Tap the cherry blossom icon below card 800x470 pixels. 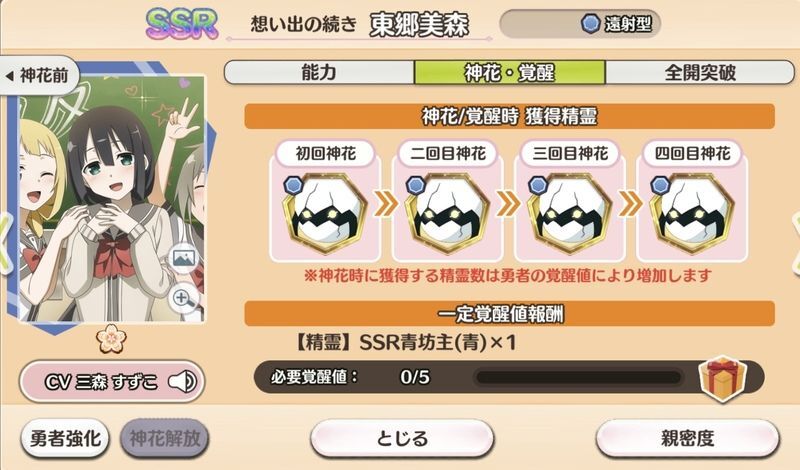point(111,339)
